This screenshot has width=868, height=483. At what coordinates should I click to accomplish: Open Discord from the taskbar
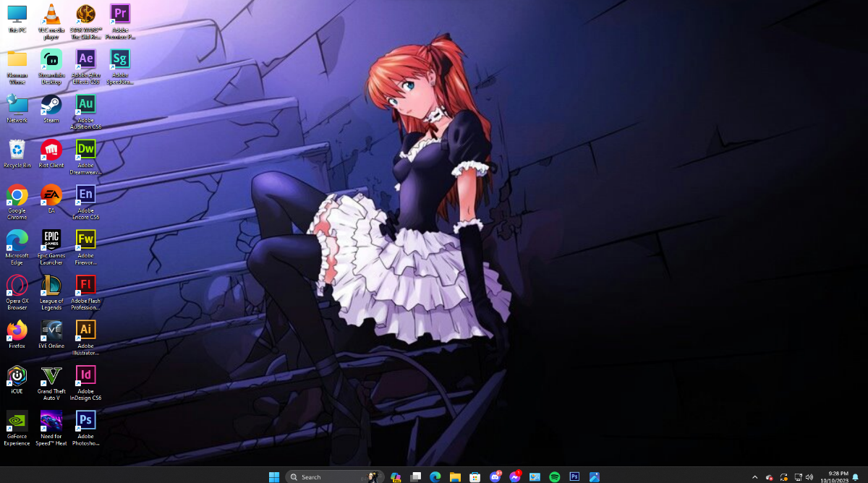point(495,477)
